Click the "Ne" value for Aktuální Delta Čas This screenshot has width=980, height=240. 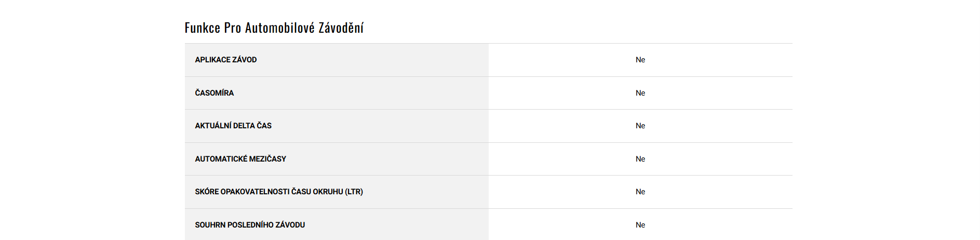tap(640, 126)
